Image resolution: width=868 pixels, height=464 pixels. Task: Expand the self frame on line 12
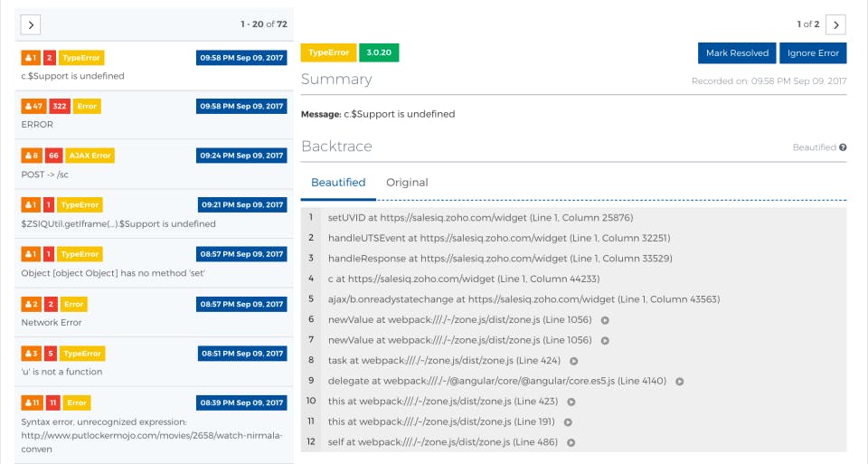(571, 442)
